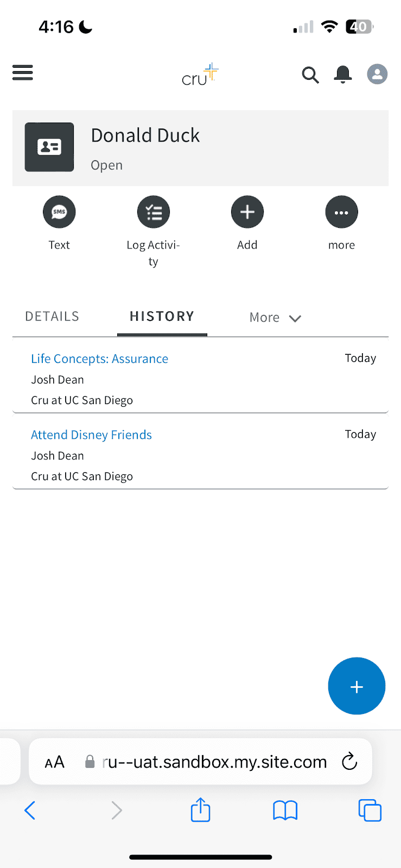Switch to the DETAILS tab
This screenshot has width=401, height=868.
(x=52, y=316)
